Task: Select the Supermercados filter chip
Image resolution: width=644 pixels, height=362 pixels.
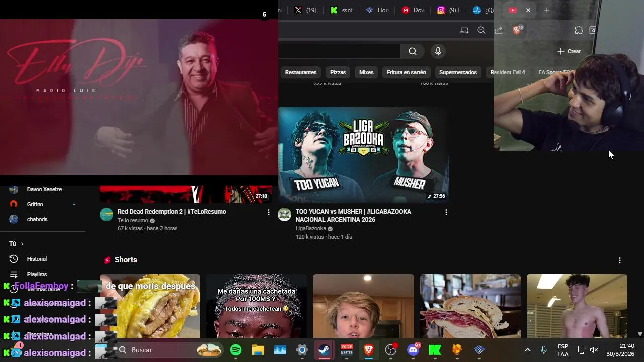Action: 458,72
